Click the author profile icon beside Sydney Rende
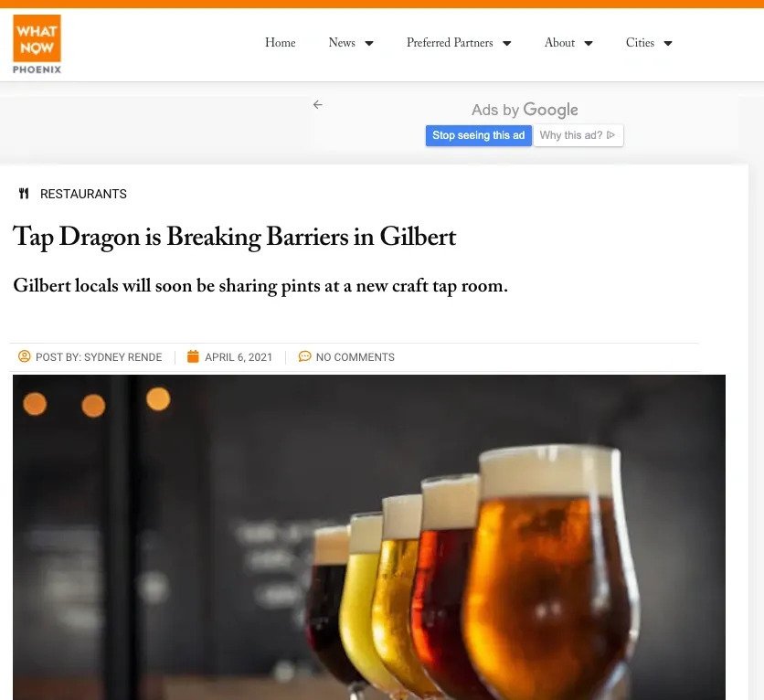The height and width of the screenshot is (700, 764). click(26, 357)
